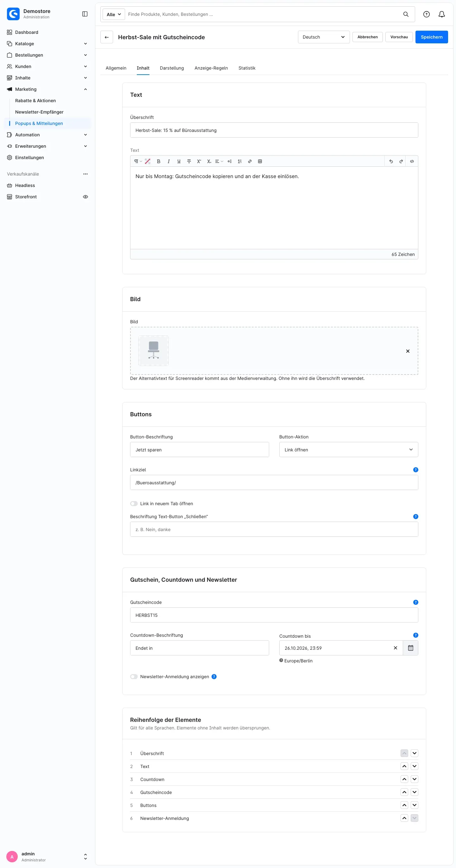Viewport: 456px width, 868px height.
Task: Open Rabatte & Aktionen
Action: [x=35, y=101]
